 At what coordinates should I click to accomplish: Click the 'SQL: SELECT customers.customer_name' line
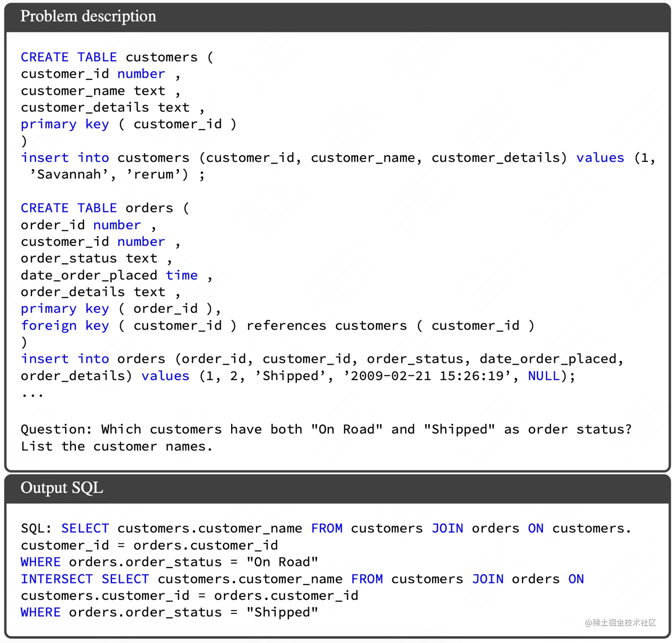click(326, 529)
